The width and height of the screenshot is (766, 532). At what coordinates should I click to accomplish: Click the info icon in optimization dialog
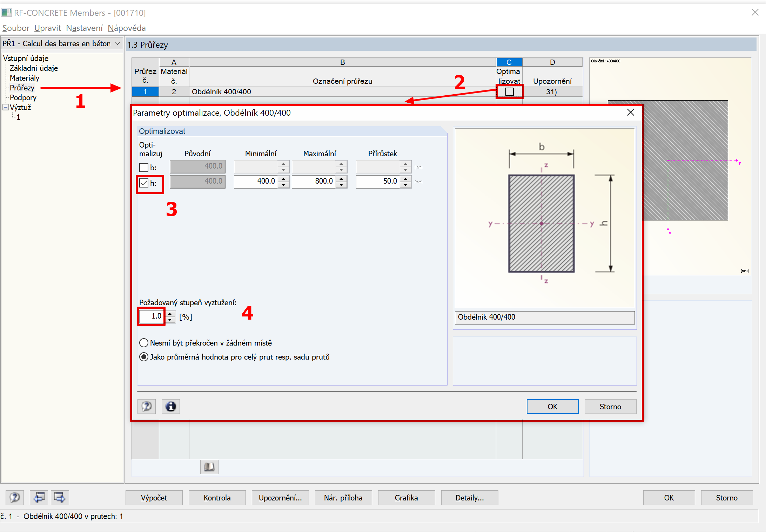pos(170,406)
